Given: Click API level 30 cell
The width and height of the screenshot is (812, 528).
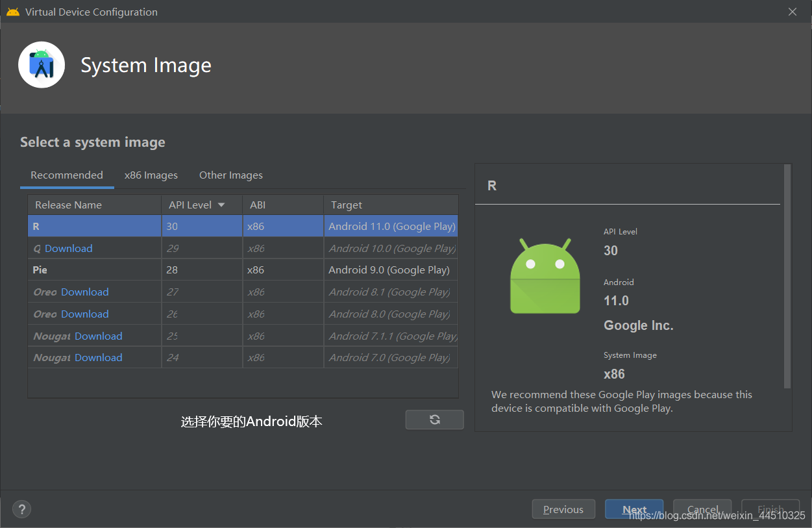Looking at the screenshot, I should click(x=202, y=227).
